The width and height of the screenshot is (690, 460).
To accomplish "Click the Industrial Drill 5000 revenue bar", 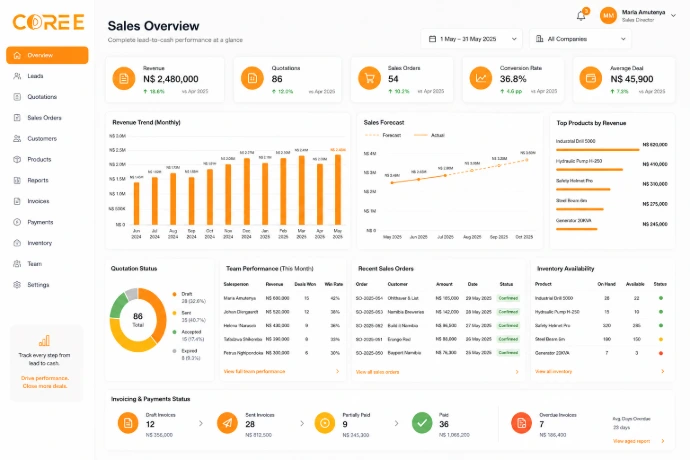I will (x=597, y=150).
